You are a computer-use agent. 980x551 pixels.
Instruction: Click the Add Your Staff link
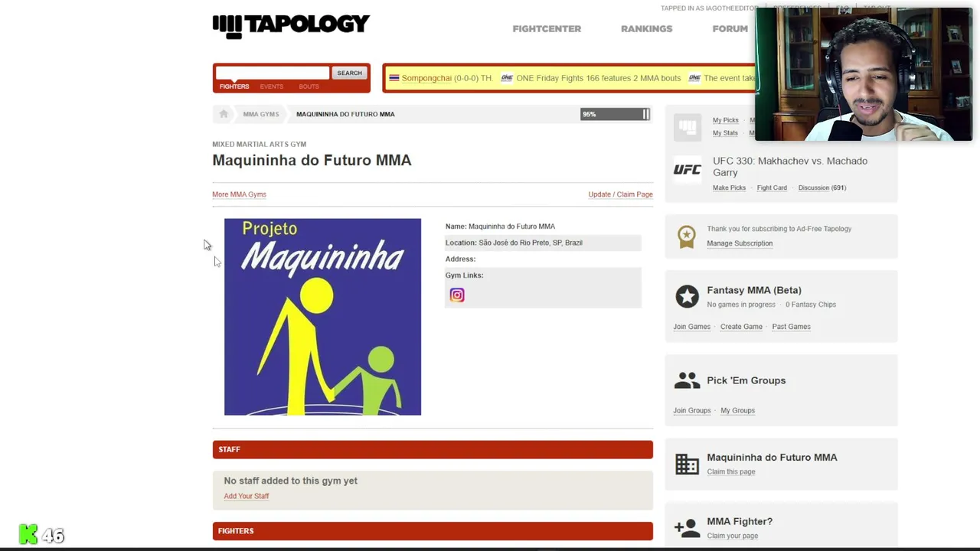click(247, 496)
